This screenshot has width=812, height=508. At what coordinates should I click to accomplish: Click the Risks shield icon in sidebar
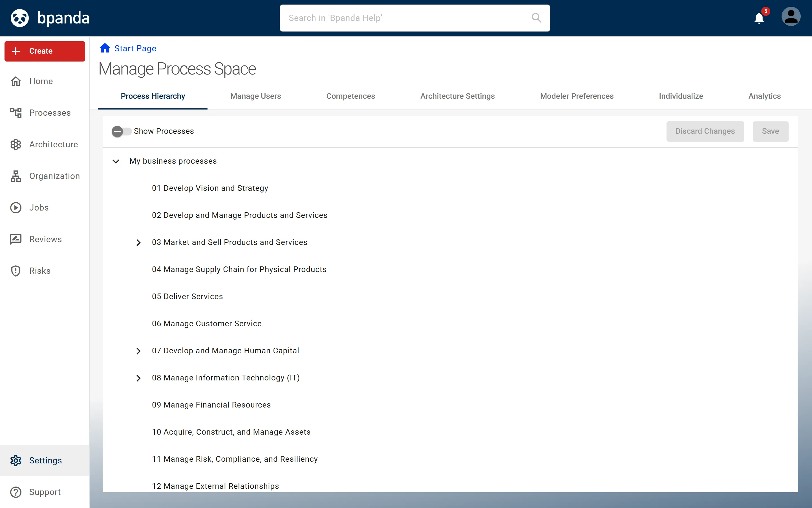click(x=16, y=271)
